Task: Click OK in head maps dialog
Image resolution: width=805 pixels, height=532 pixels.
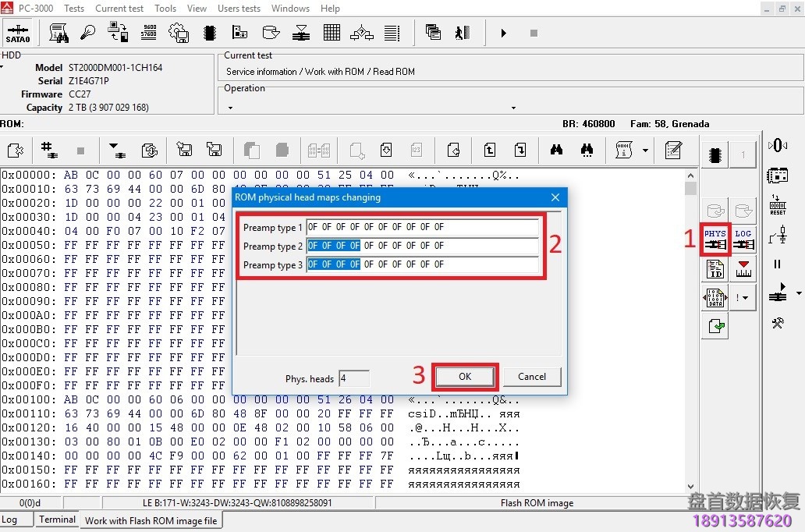Action: (464, 377)
